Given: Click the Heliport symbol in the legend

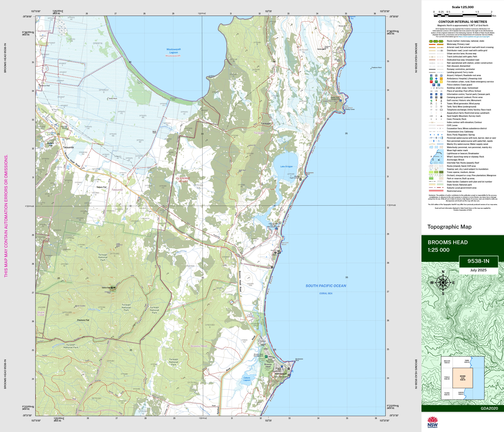Looking at the screenshot, I should click(436, 76).
